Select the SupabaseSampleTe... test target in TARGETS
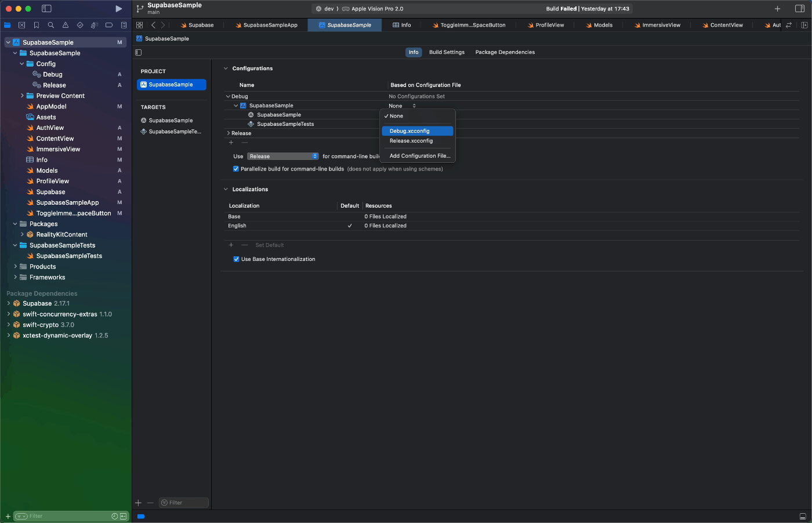 coord(171,132)
